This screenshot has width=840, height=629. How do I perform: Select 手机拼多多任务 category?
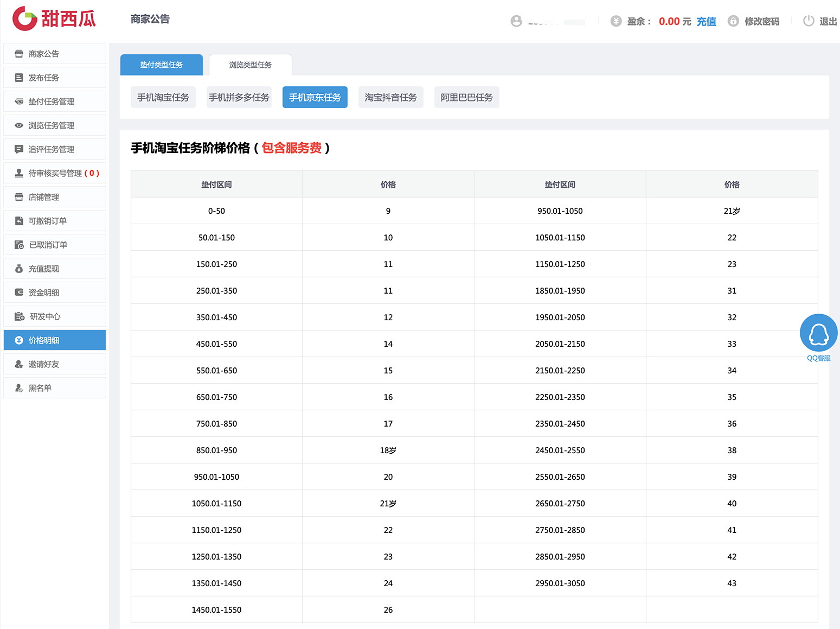click(239, 97)
